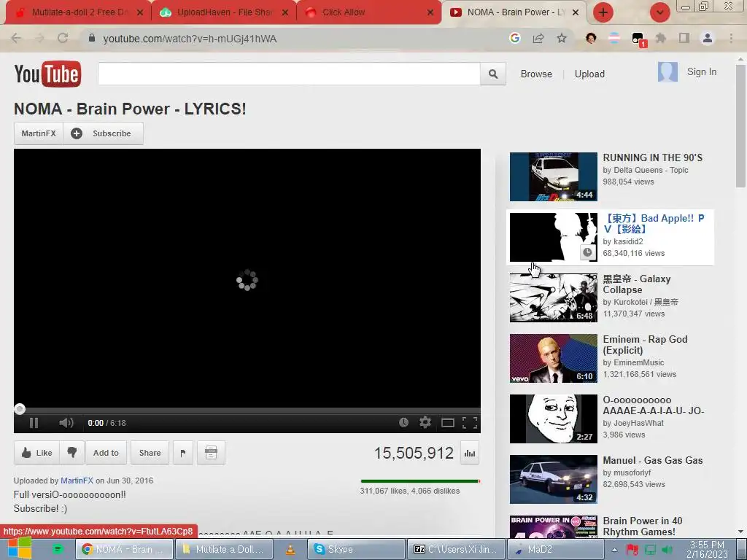The width and height of the screenshot is (747, 560).
Task: Open Skype from the taskbar
Action: [x=356, y=549]
